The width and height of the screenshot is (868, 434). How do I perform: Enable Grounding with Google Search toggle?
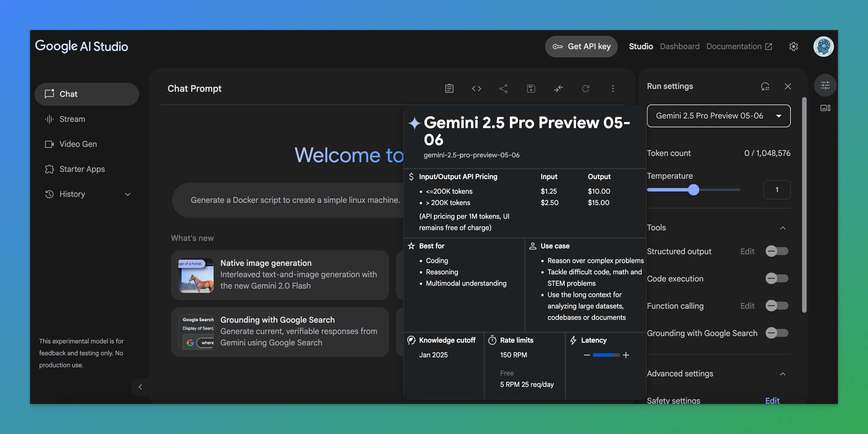pos(777,333)
